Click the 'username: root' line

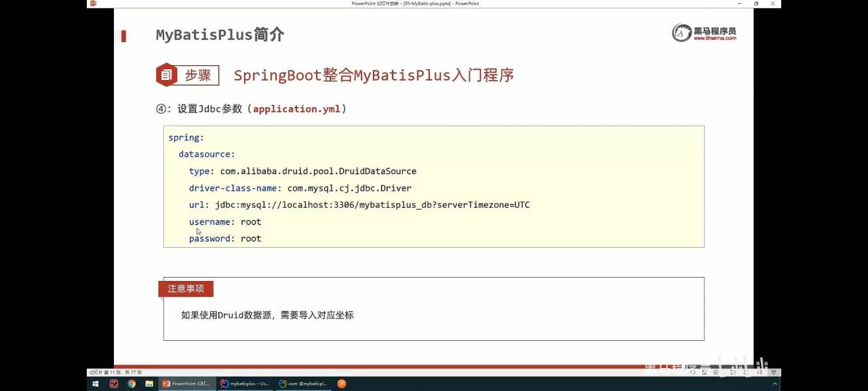point(225,222)
